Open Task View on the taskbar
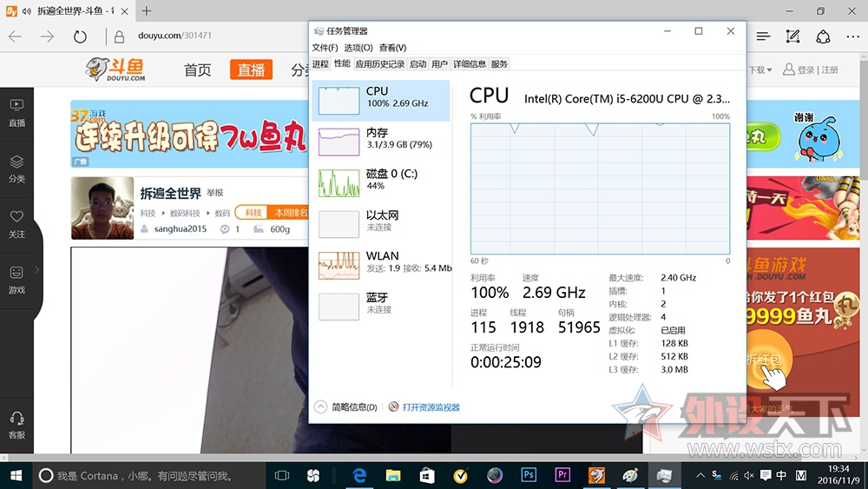Viewport: 868px width, 489px height. pyautogui.click(x=282, y=475)
